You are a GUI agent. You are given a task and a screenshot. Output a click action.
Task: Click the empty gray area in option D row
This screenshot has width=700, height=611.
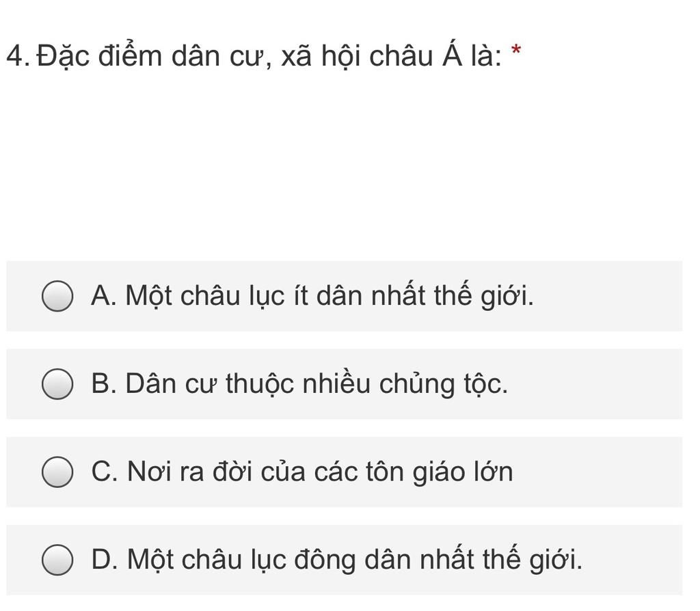click(632, 560)
